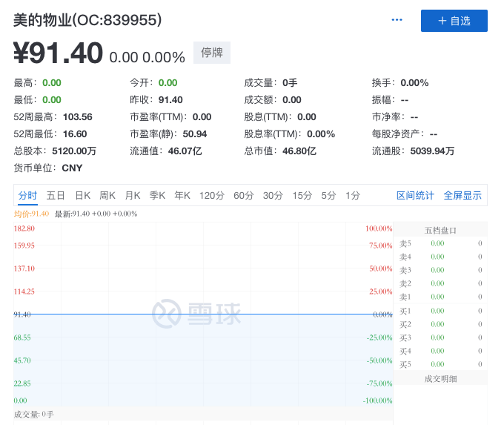Viewport: 504px width, 425px height.
Task: Open the 成交明细 trade details header
Action: pos(440,379)
